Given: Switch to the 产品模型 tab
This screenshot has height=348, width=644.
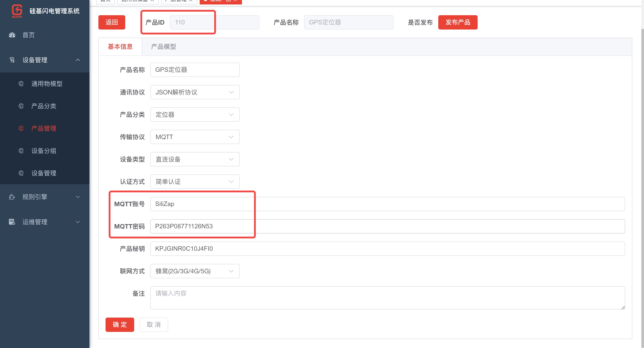Looking at the screenshot, I should point(163,47).
